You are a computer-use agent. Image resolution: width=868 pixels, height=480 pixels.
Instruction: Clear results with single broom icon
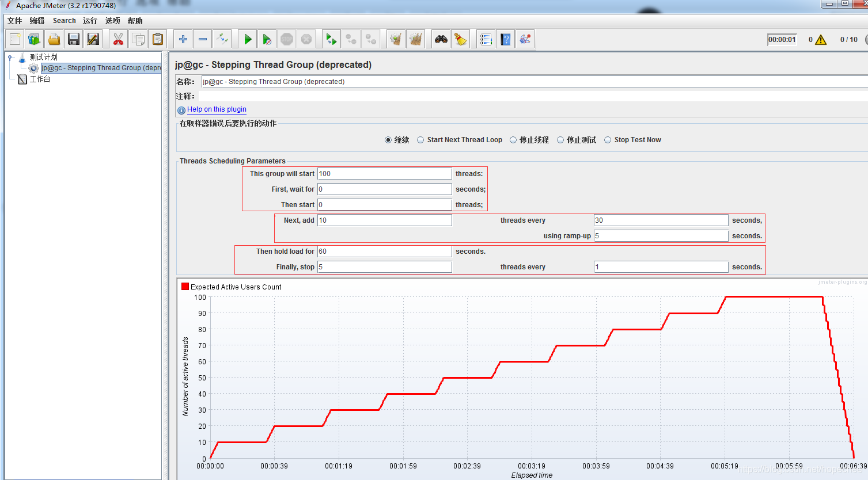click(396, 39)
